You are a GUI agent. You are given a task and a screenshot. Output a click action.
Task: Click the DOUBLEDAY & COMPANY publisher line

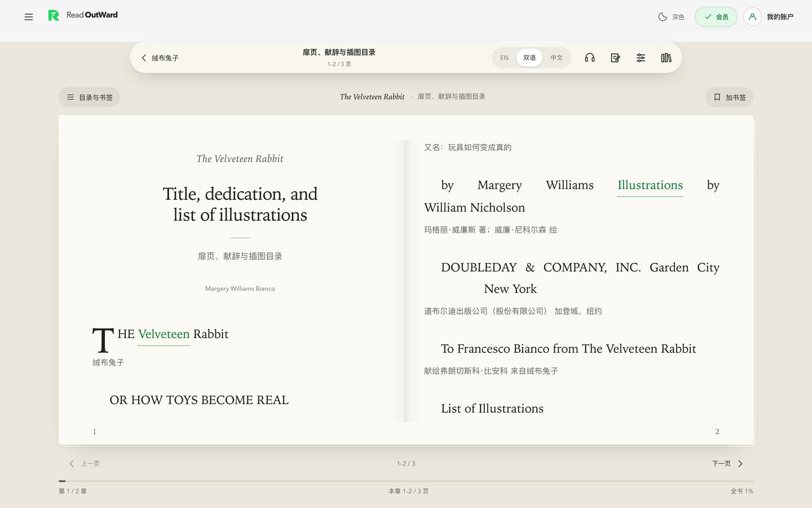[x=572, y=278]
